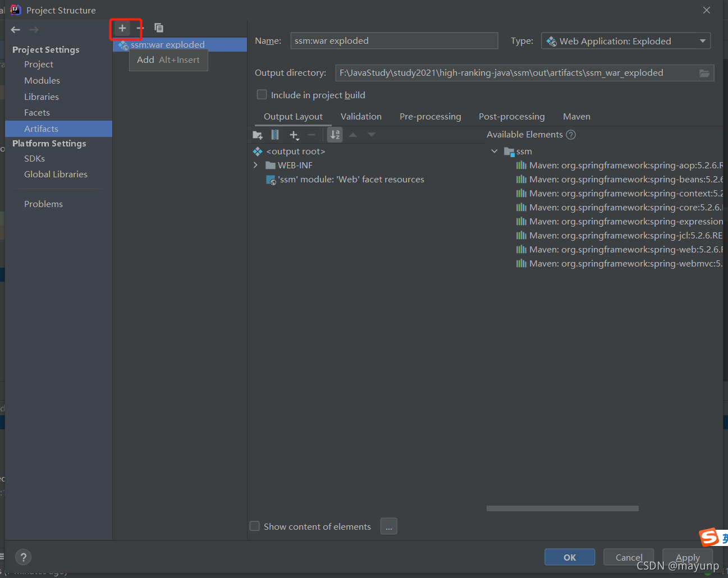Enable Include in project build checkbox
Viewport: 728px width, 578px height.
(x=262, y=94)
